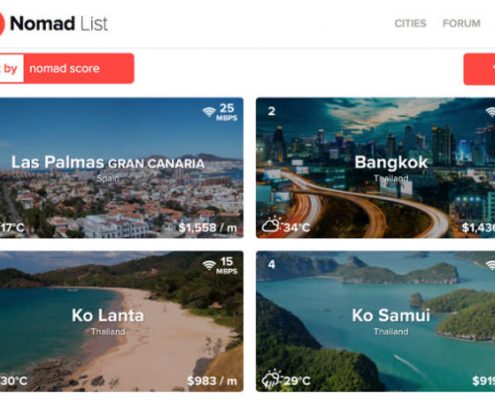This screenshot has height=400, width=495.
Task: Open the Ko Lanta city card
Action: pos(122,321)
